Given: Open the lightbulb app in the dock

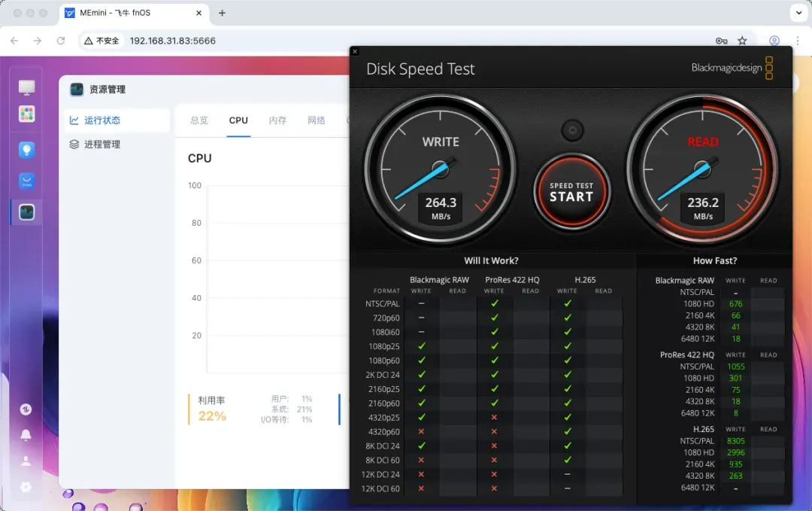Looking at the screenshot, I should 26,150.
